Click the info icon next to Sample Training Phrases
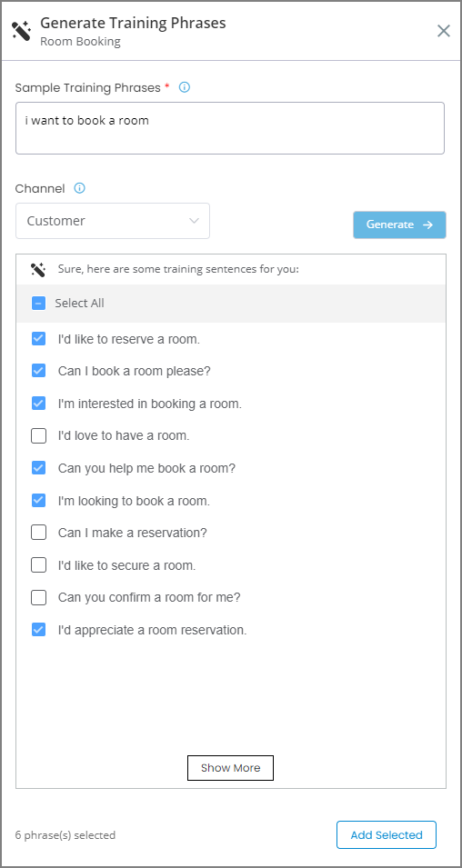462x868 pixels. (185, 87)
